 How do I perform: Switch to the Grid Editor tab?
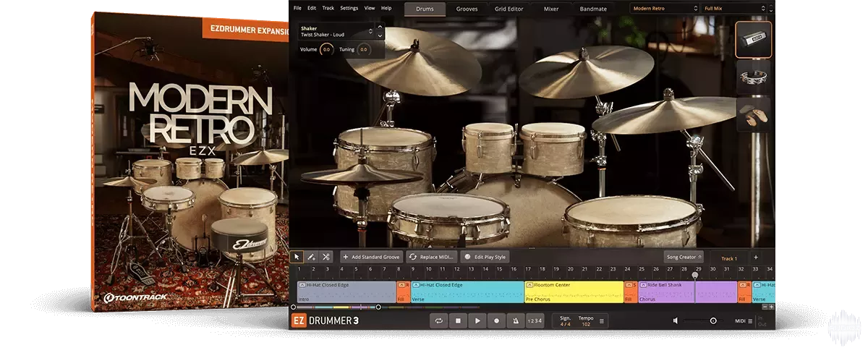(510, 9)
